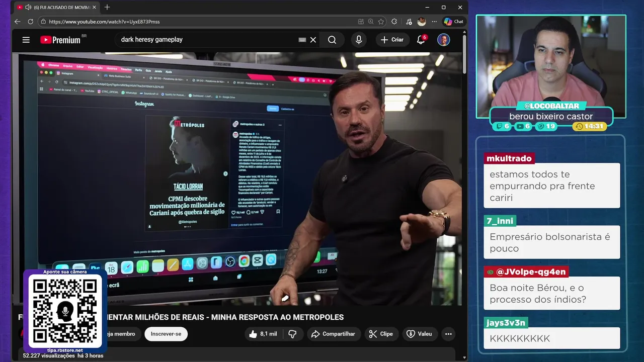Screen dimensions: 644x362
Task: Open Copilot Chat button
Action: (x=453, y=22)
